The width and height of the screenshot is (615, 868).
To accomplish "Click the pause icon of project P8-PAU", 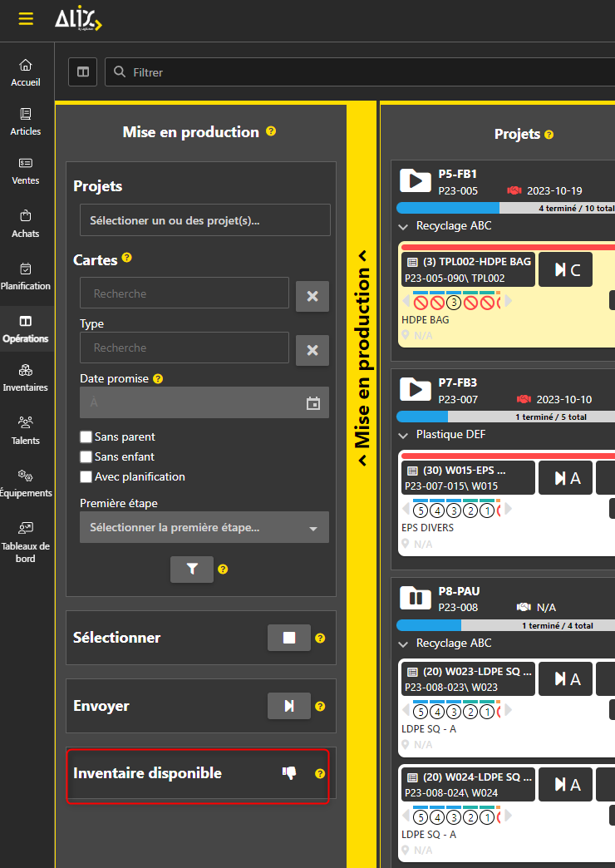I will (x=413, y=599).
